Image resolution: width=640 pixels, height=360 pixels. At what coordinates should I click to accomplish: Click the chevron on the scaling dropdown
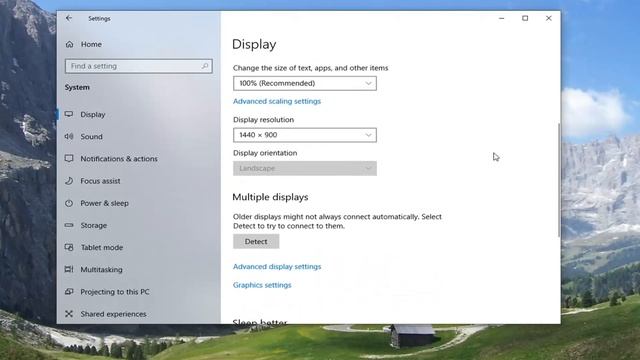tap(369, 83)
